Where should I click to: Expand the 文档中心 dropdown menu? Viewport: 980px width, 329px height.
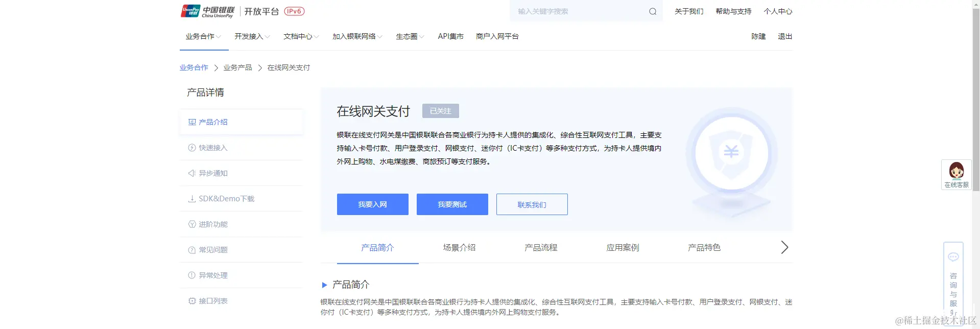tap(301, 36)
